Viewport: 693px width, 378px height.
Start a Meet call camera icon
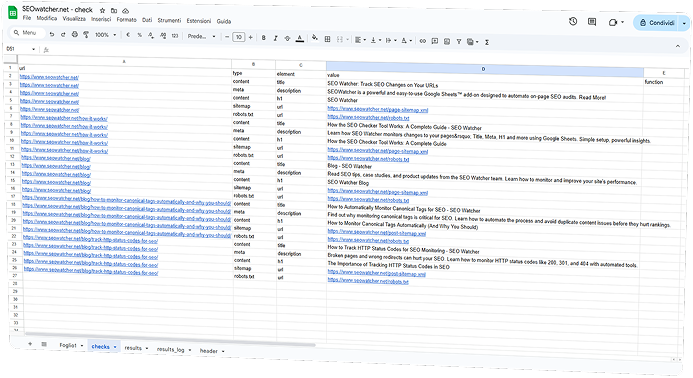[613, 22]
